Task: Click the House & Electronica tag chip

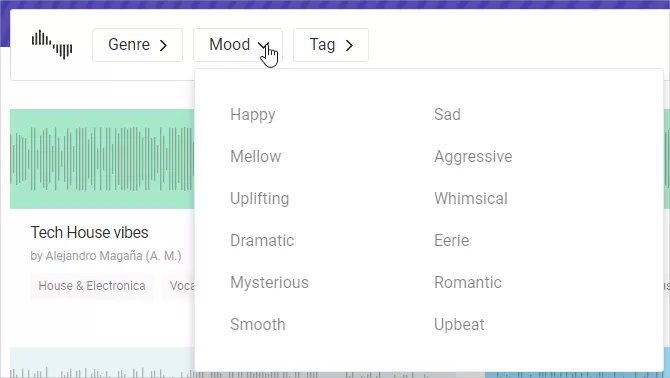Action: tap(92, 286)
